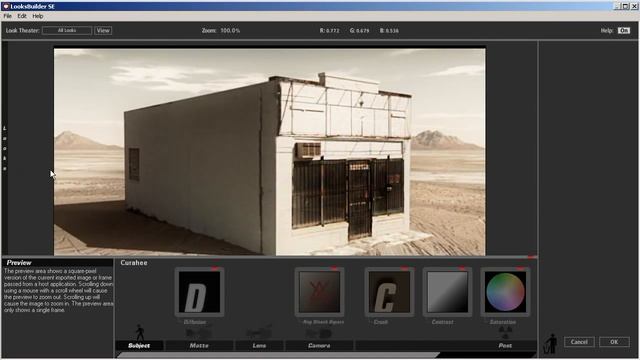Click the G: 0.679 readout
This screenshot has height=360, width=640.
(x=359, y=31)
